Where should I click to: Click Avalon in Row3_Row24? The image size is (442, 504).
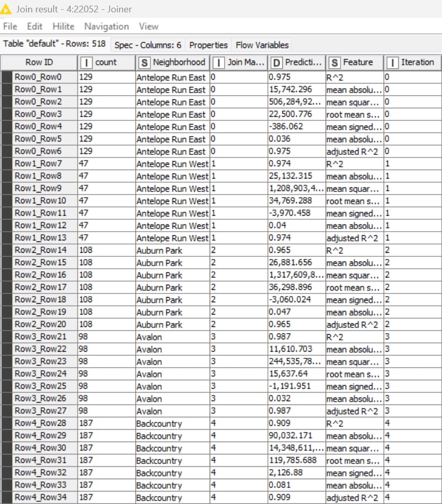click(149, 374)
